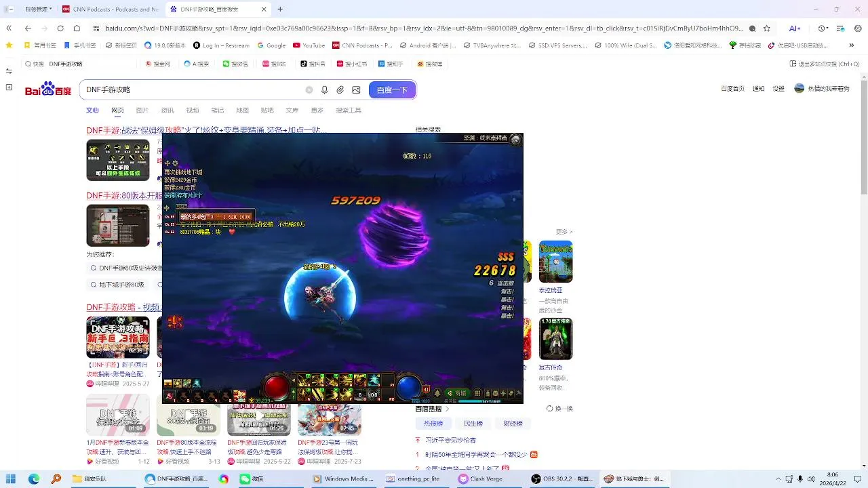Click the round minimap button at game top-right

point(516,140)
